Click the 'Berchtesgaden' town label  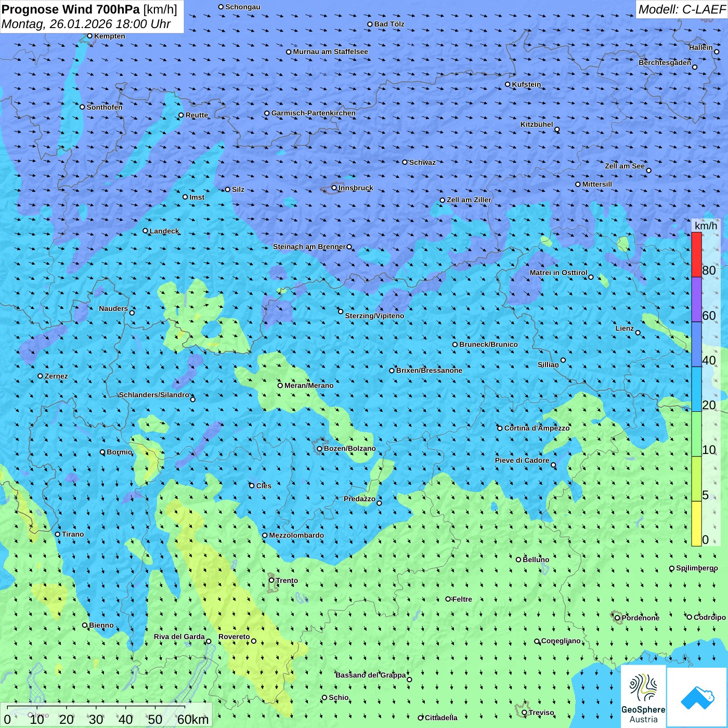click(x=665, y=62)
